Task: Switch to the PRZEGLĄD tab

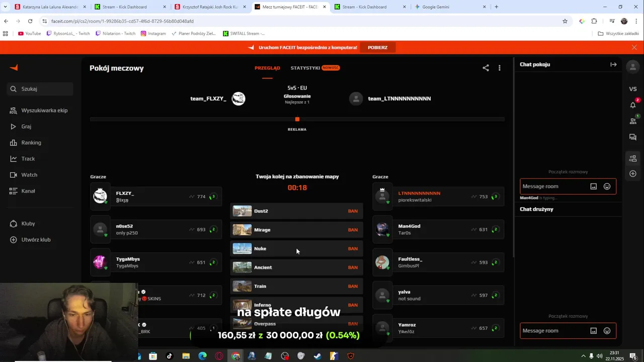Action: pyautogui.click(x=267, y=68)
